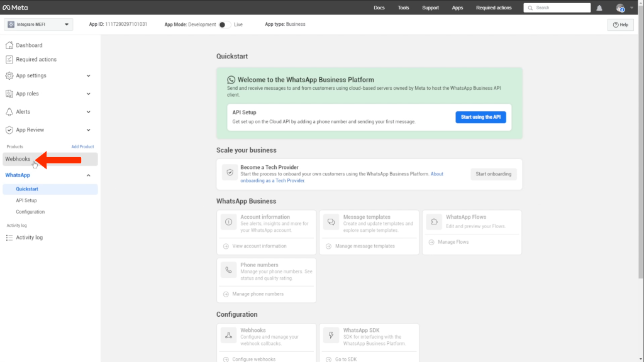Open notifications bell icon
Screen dimensions: 644x362
click(x=599, y=8)
